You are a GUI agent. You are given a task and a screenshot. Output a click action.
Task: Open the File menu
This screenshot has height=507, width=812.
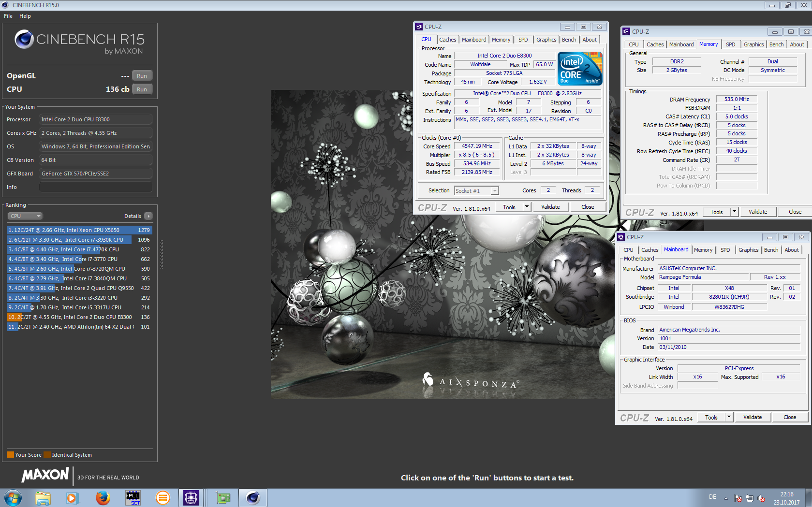pyautogui.click(x=8, y=16)
